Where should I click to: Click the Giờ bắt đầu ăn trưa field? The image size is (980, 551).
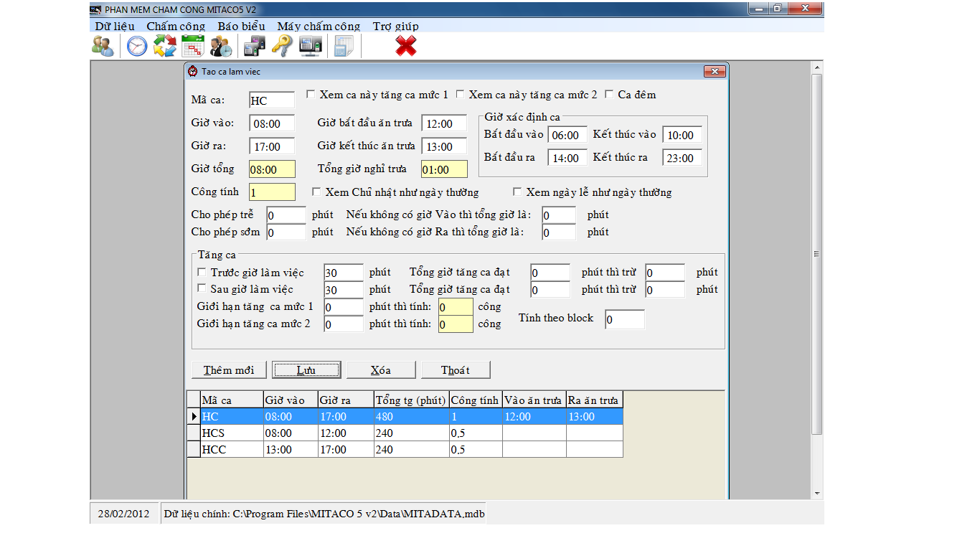click(x=444, y=123)
